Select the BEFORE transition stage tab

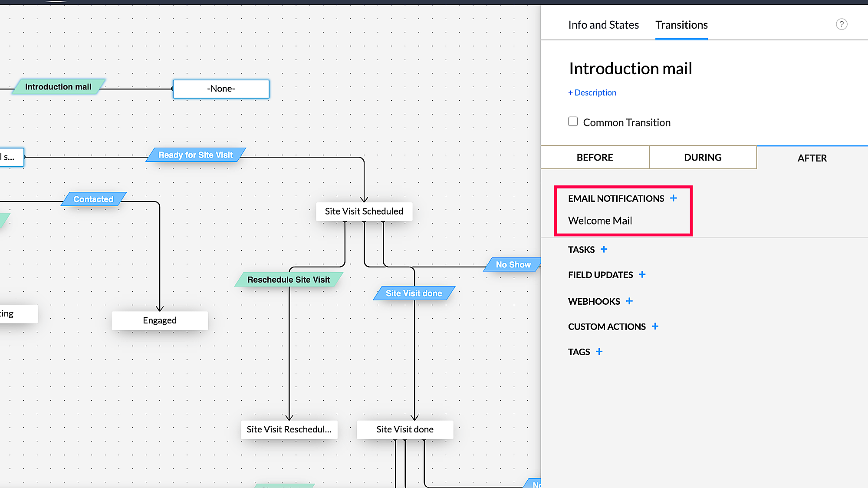[595, 158]
